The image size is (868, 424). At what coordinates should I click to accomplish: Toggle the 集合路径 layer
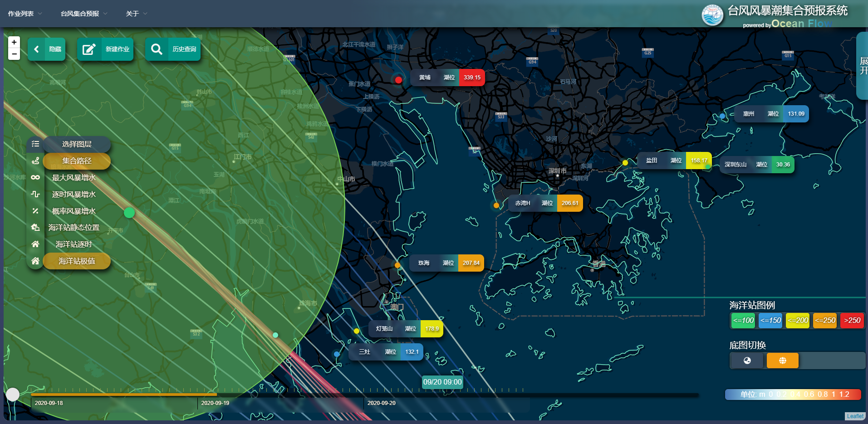pos(77,161)
